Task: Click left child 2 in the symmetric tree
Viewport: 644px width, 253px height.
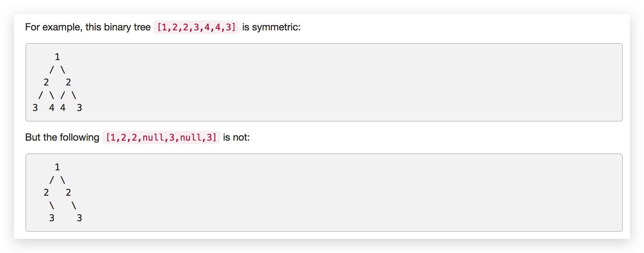Action: (x=46, y=82)
